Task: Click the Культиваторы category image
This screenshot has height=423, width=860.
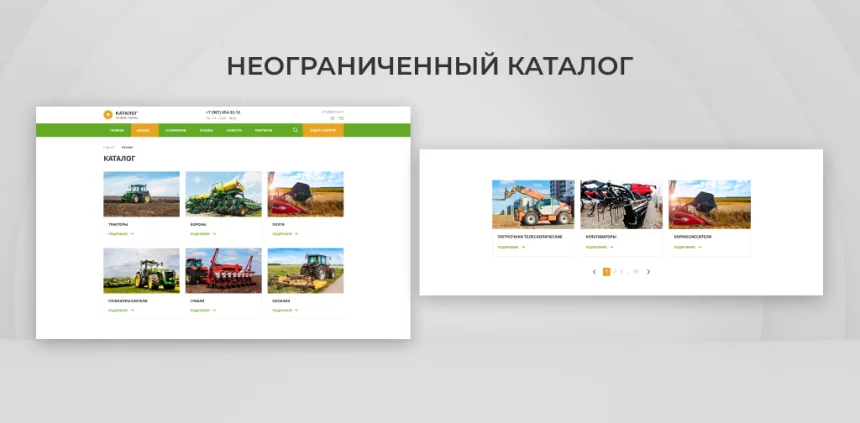Action: (x=621, y=205)
